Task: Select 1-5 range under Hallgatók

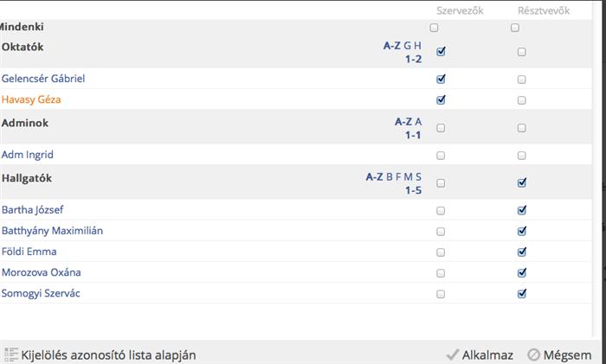Action: (x=413, y=190)
